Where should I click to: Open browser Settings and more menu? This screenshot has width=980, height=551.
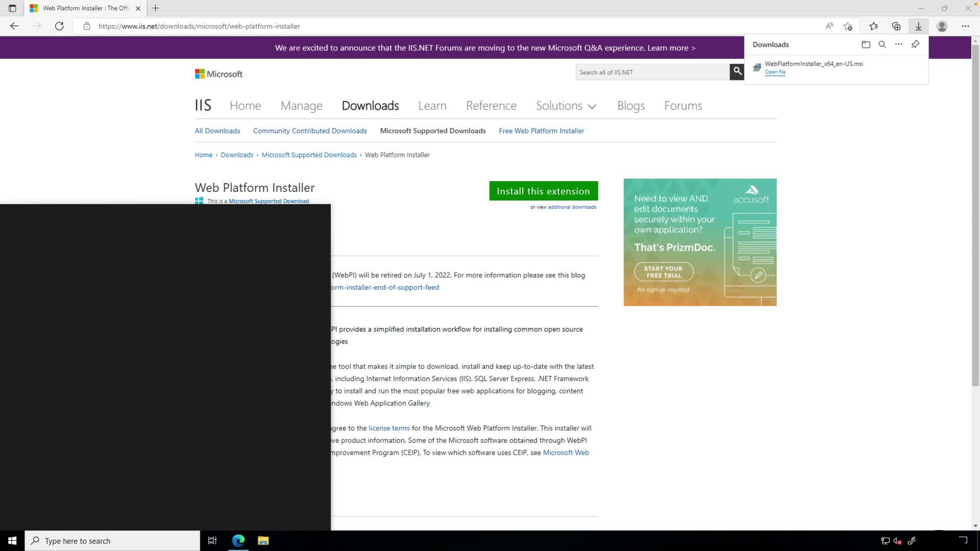point(965,26)
